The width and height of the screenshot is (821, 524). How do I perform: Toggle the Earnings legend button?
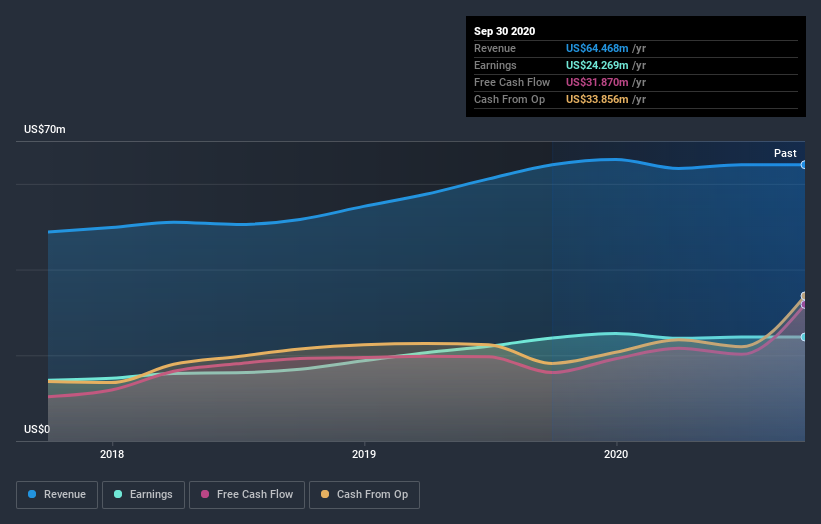143,495
